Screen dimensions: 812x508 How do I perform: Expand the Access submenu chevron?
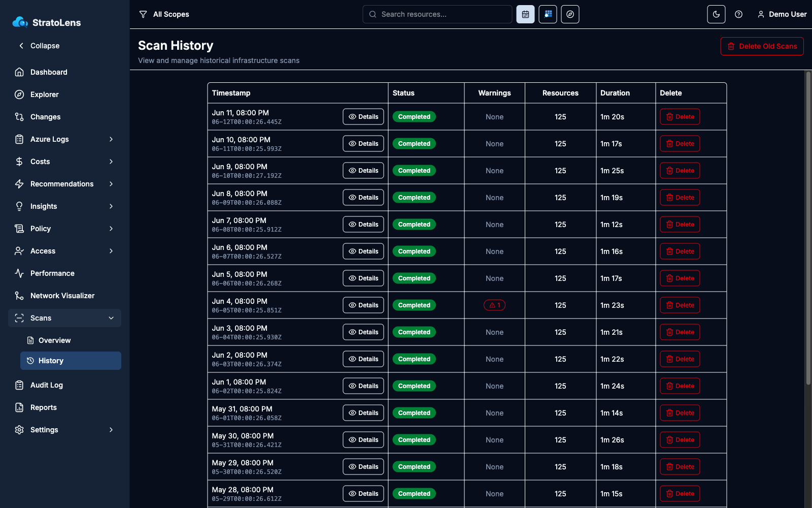pos(111,251)
